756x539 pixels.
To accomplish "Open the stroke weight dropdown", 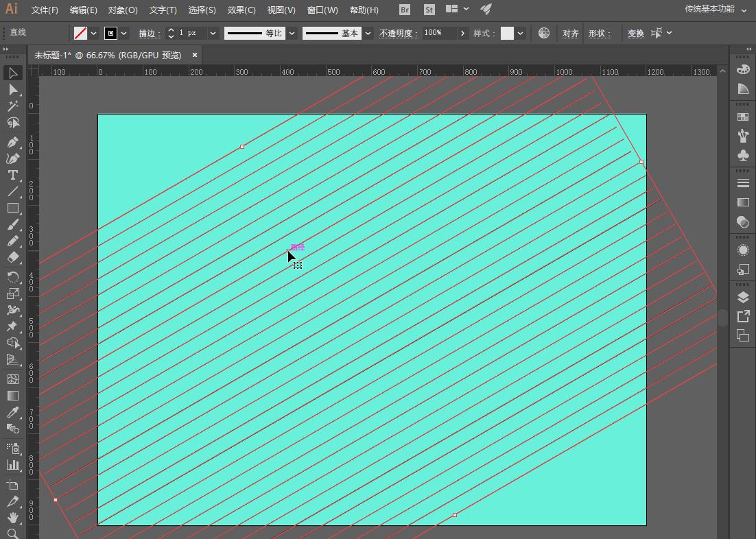I will point(213,33).
